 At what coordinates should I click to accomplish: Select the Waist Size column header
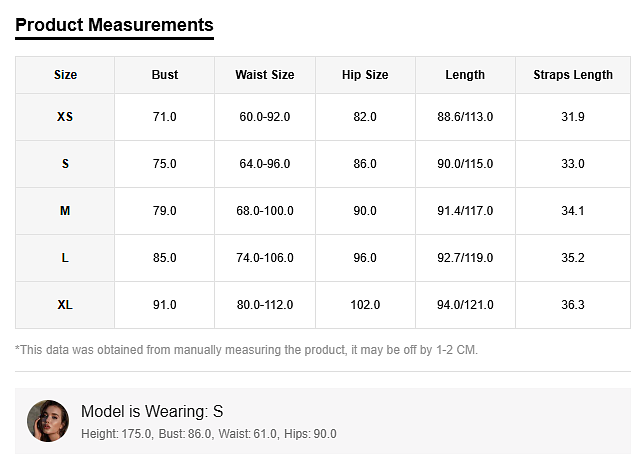point(265,75)
